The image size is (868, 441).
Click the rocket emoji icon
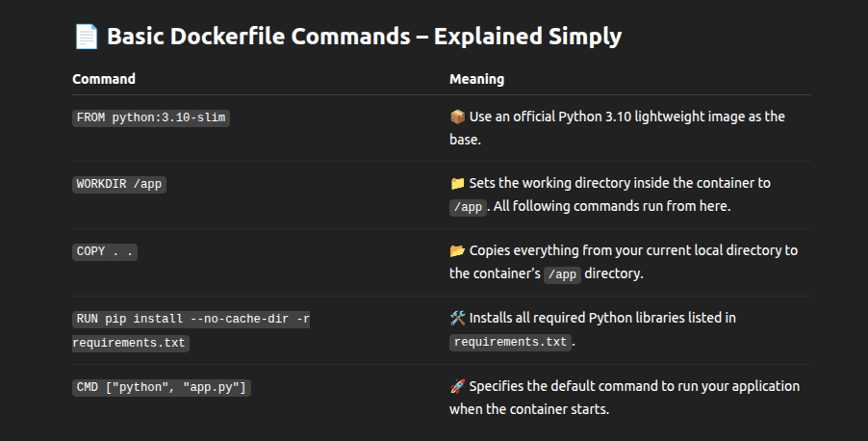tap(457, 386)
